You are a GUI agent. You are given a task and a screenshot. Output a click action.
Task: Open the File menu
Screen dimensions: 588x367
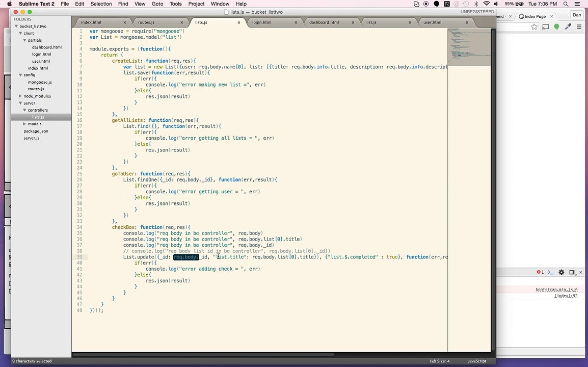click(65, 4)
